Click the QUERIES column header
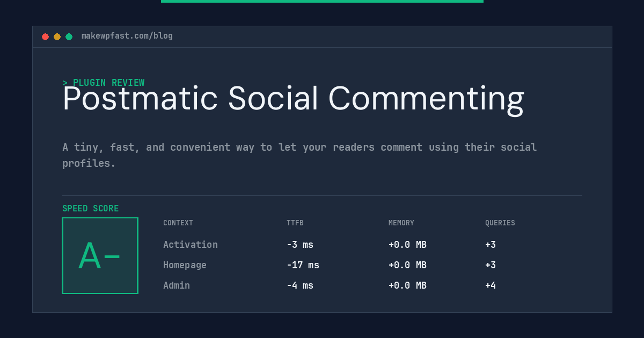 coord(500,223)
